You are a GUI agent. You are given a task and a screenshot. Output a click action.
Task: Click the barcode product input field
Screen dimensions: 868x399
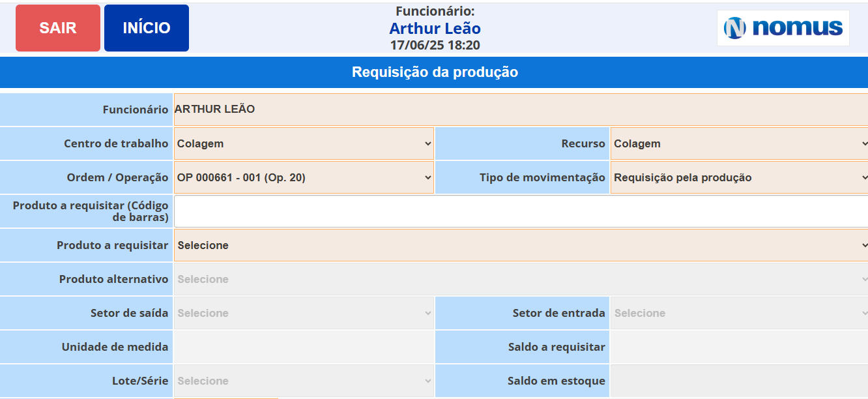coord(520,211)
